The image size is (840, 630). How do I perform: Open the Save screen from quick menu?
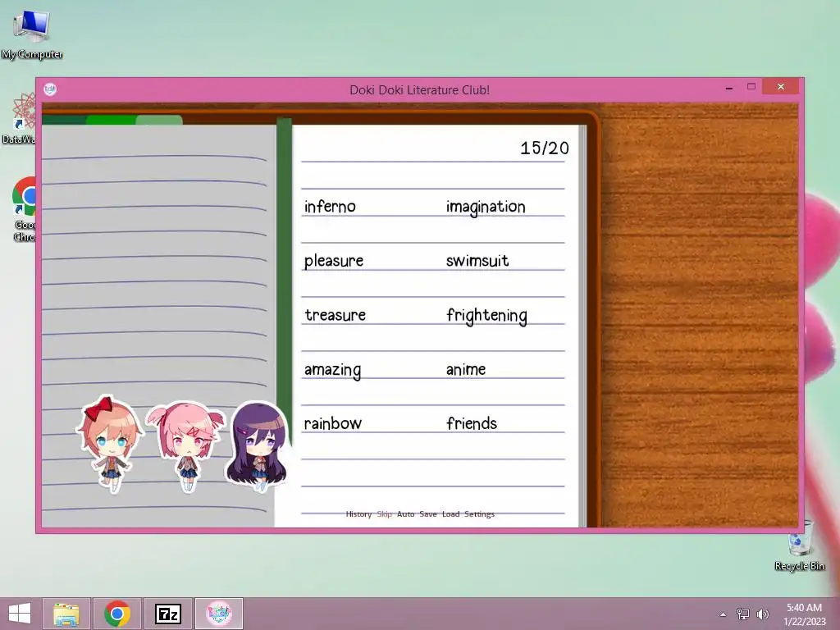(427, 514)
